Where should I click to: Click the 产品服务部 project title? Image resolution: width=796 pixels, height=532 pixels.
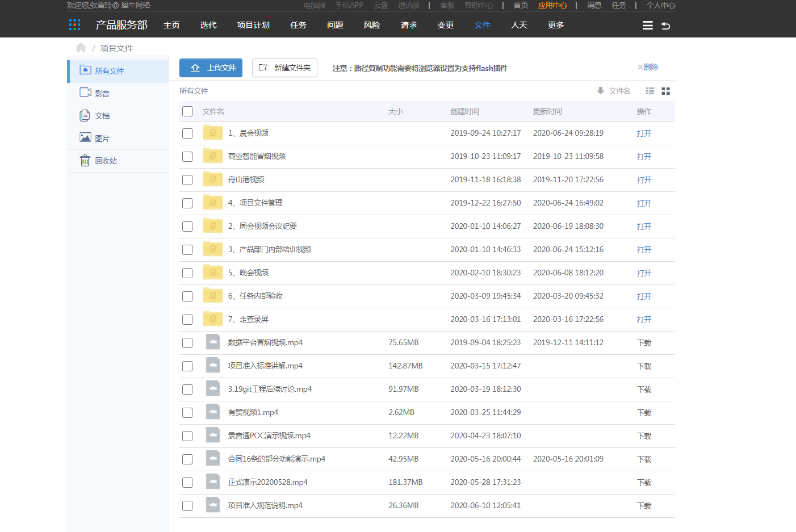(122, 25)
